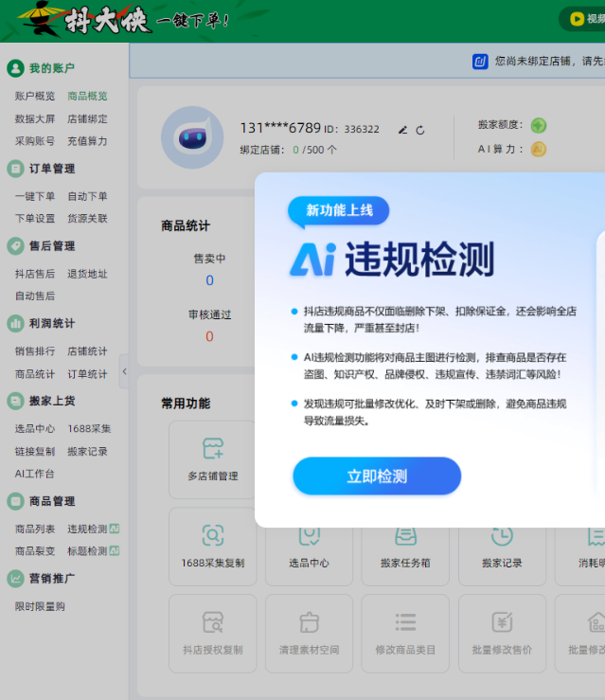This screenshot has width=605, height=700.
Task: Open 采购账号 in the sidebar
Action: (x=35, y=141)
